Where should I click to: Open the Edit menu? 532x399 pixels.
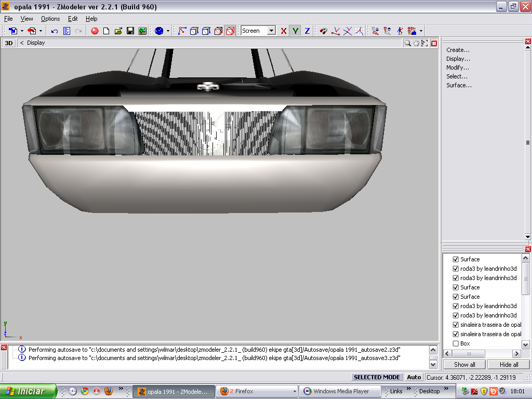[x=73, y=19]
